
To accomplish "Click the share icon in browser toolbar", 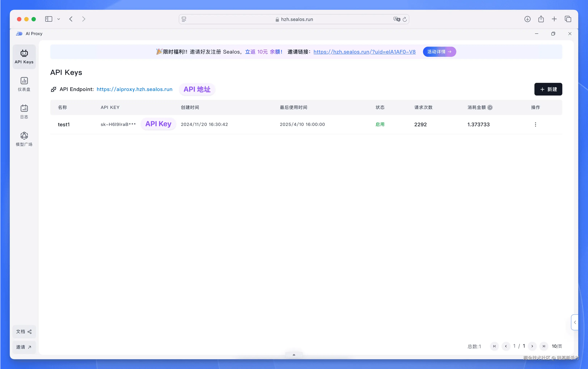I will pyautogui.click(x=541, y=19).
